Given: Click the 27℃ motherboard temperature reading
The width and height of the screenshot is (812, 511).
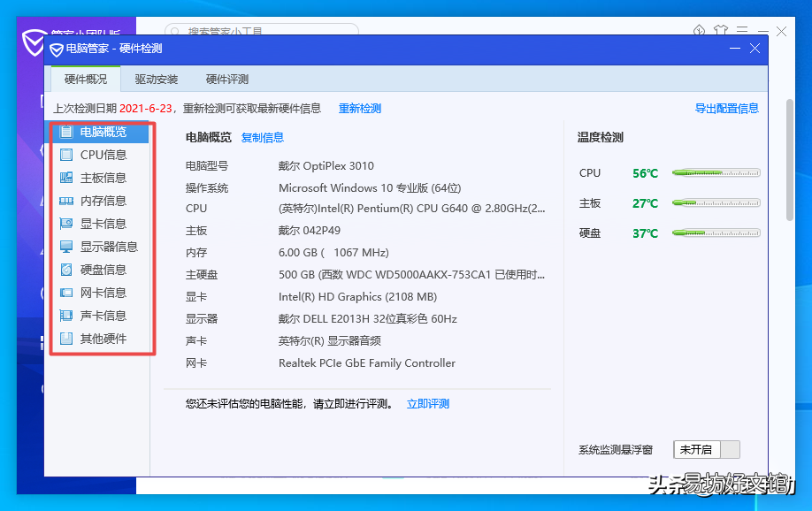Looking at the screenshot, I should click(645, 203).
